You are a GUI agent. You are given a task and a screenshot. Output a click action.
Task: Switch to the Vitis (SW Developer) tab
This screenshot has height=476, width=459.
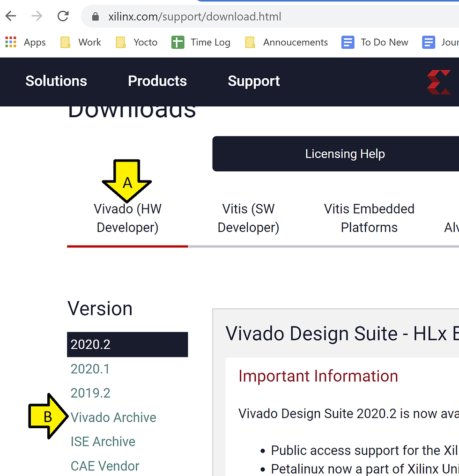pos(248,218)
